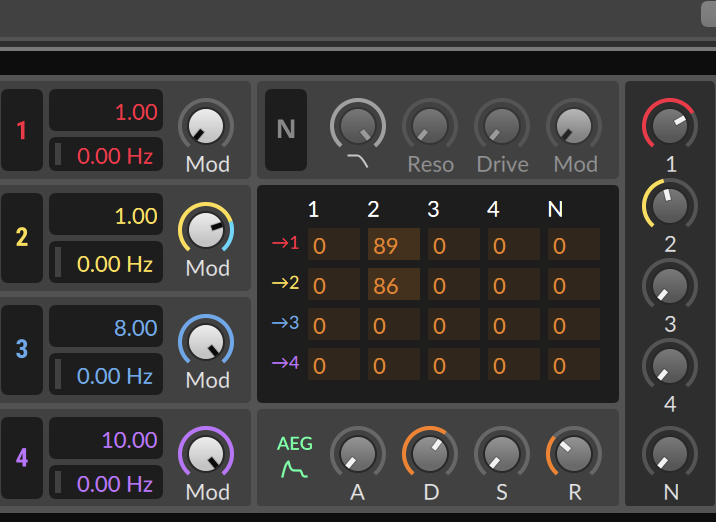Click the noise N button

286,129
